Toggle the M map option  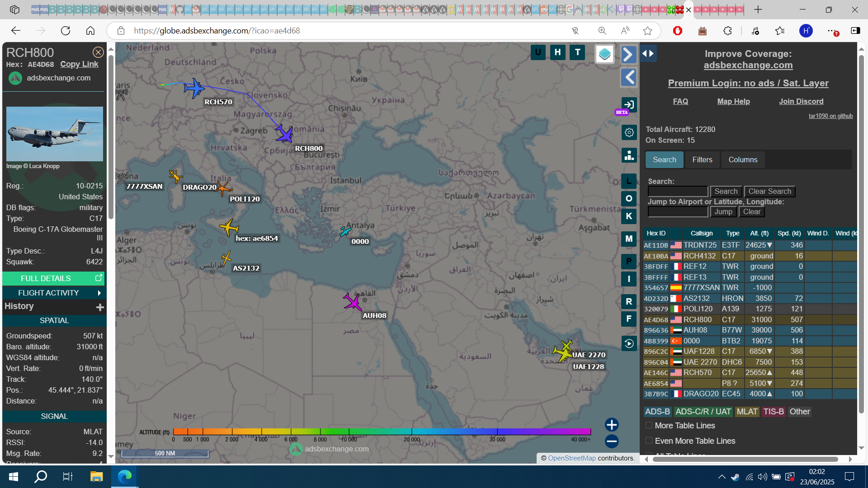point(629,239)
